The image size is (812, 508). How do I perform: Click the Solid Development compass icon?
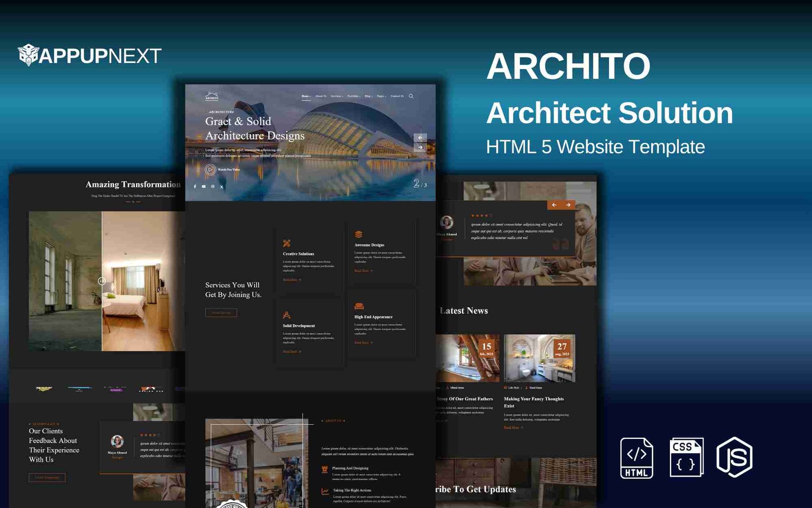pyautogui.click(x=287, y=315)
